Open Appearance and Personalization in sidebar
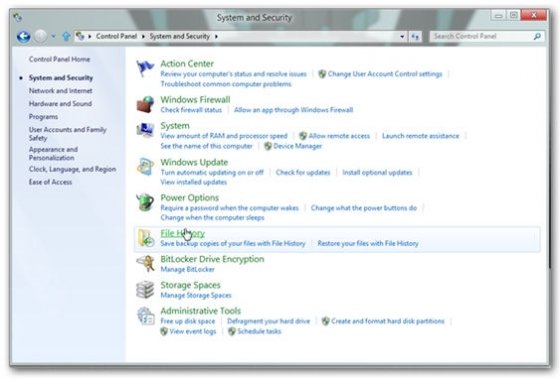 [x=53, y=153]
